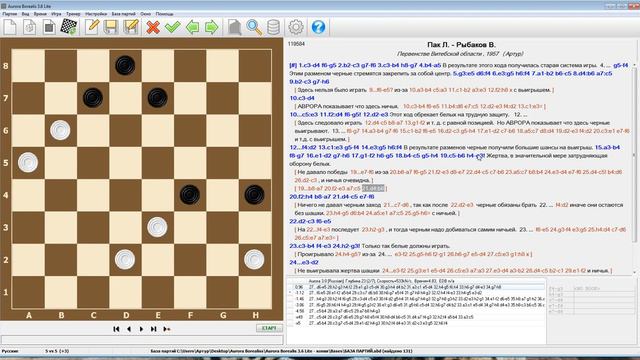The width and height of the screenshot is (640, 360).
Task: Start autoplay of moves
Action: pos(167,329)
